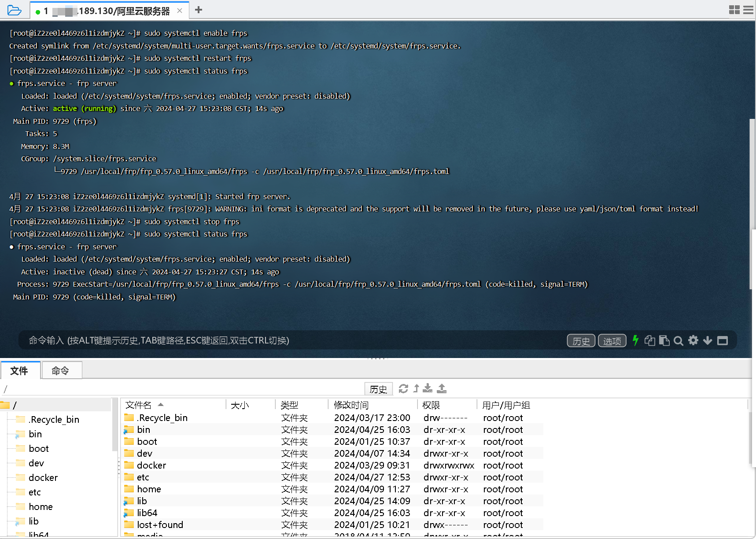756x539 pixels.
Task: Click the scroll-to-bottom arrow icon
Action: click(x=708, y=340)
